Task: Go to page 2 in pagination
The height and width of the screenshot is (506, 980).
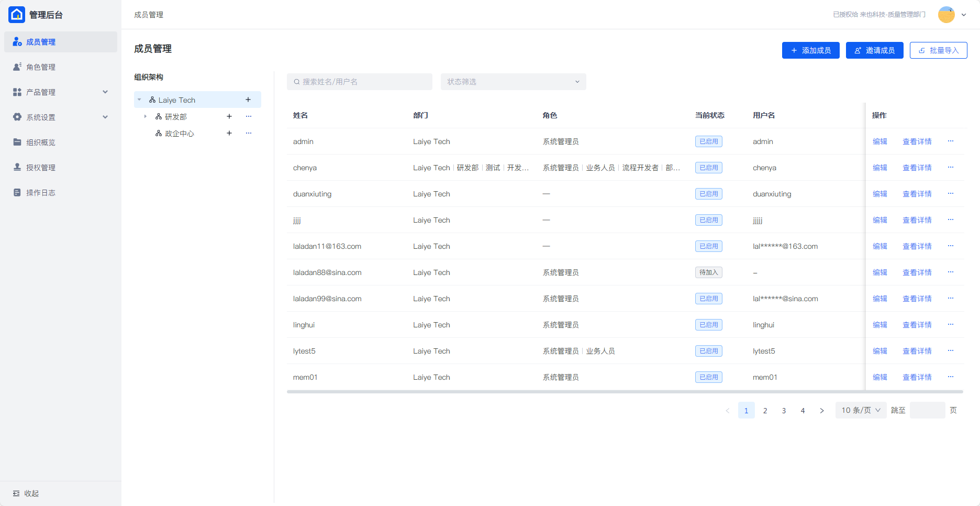Action: 765,411
